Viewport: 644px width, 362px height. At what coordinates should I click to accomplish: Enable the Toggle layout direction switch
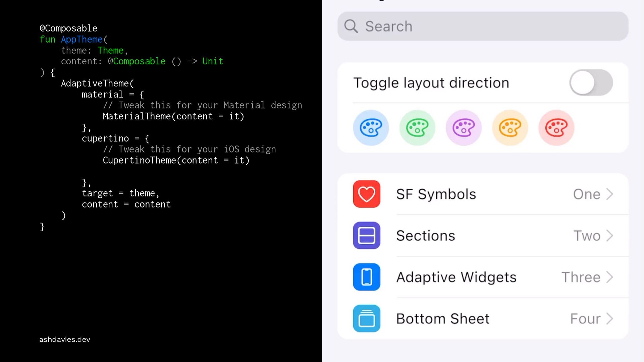coord(591,82)
